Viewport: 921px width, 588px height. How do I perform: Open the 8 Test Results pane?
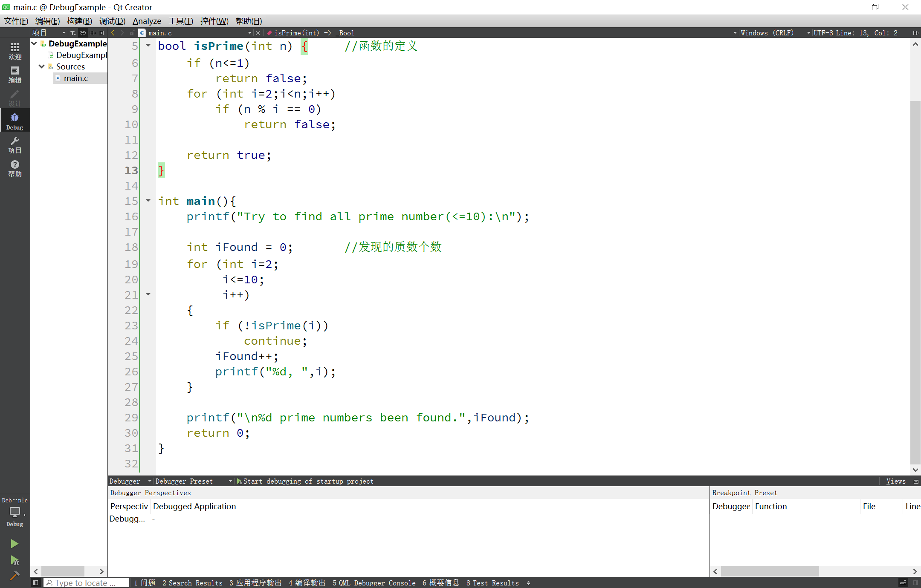[492, 582]
